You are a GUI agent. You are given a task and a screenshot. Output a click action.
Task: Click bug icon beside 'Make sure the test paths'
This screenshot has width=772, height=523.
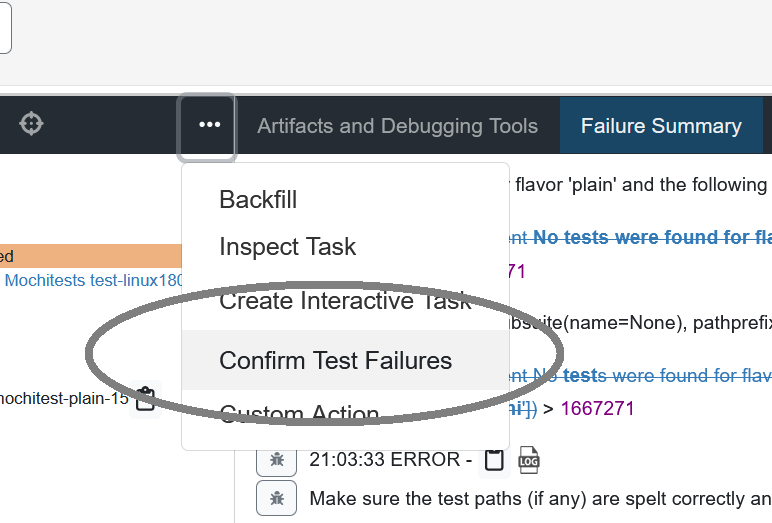coord(277,497)
